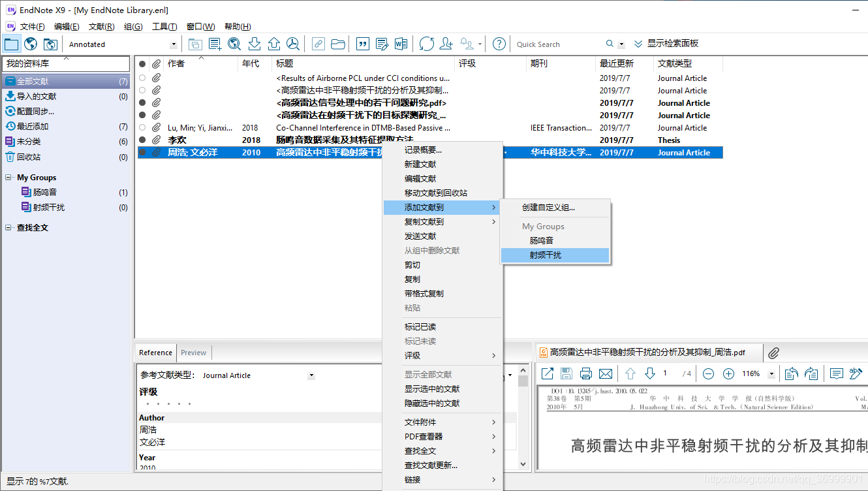Viewport: 868px width, 491px height.
Task: Click Go to Word Processor icon
Action: click(401, 44)
